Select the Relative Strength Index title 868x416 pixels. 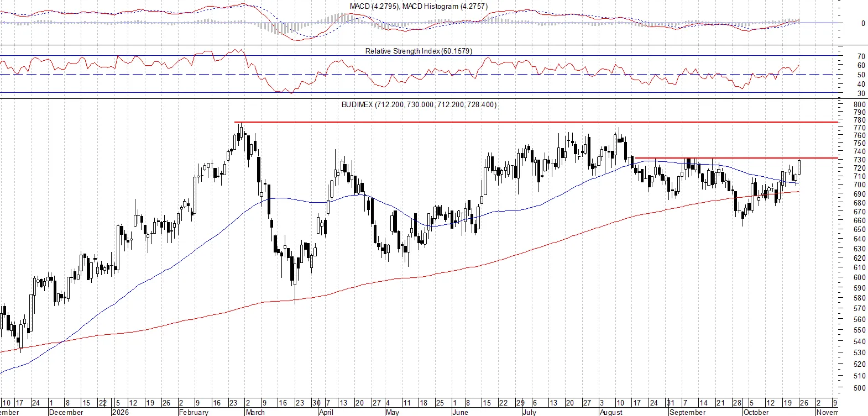(419, 51)
